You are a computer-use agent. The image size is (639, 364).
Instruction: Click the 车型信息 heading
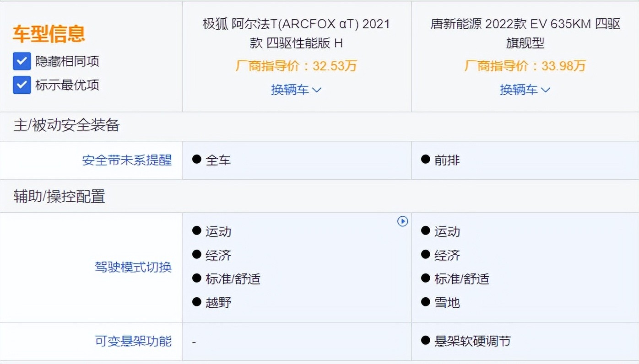[49, 34]
